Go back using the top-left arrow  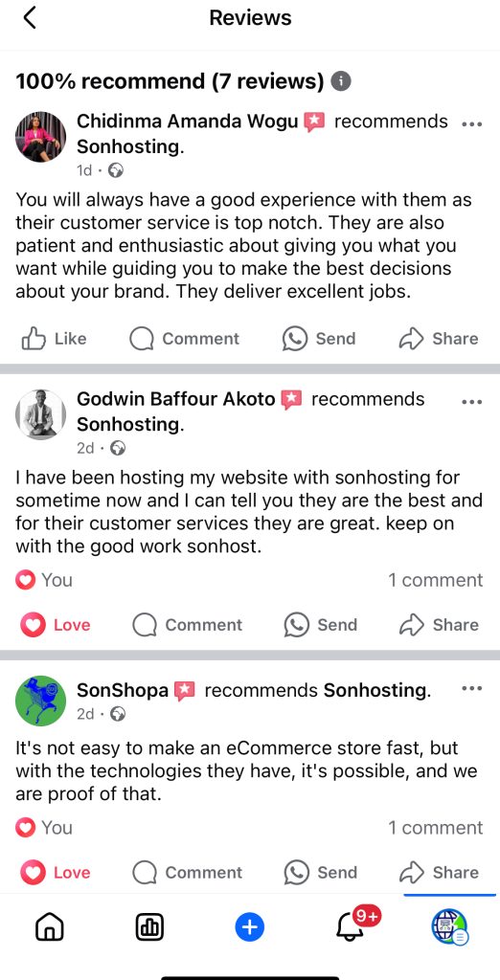tap(30, 17)
